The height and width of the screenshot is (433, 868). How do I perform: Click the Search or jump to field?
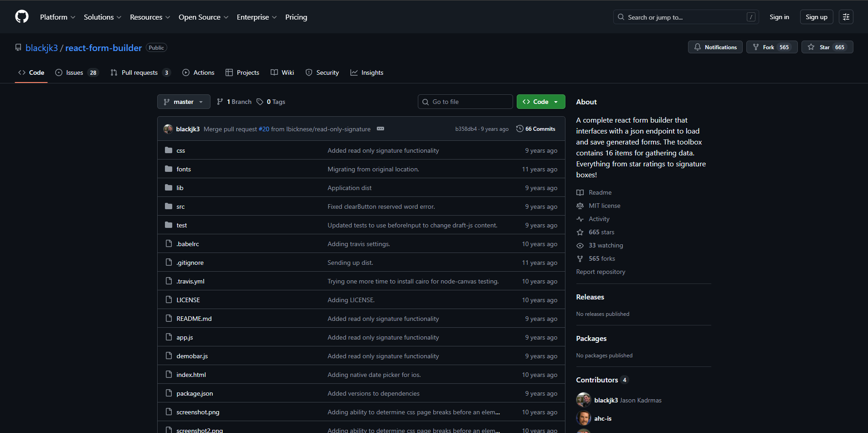pyautogui.click(x=686, y=17)
